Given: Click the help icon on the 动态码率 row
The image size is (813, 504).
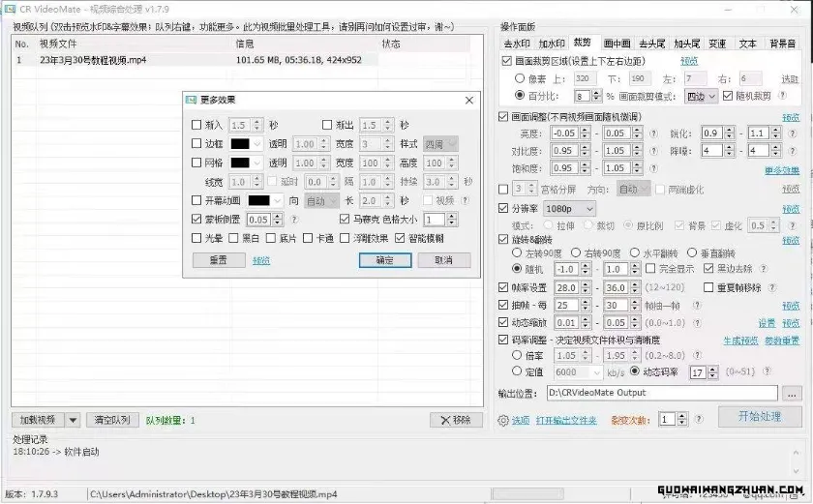Looking at the screenshot, I should [x=767, y=371].
